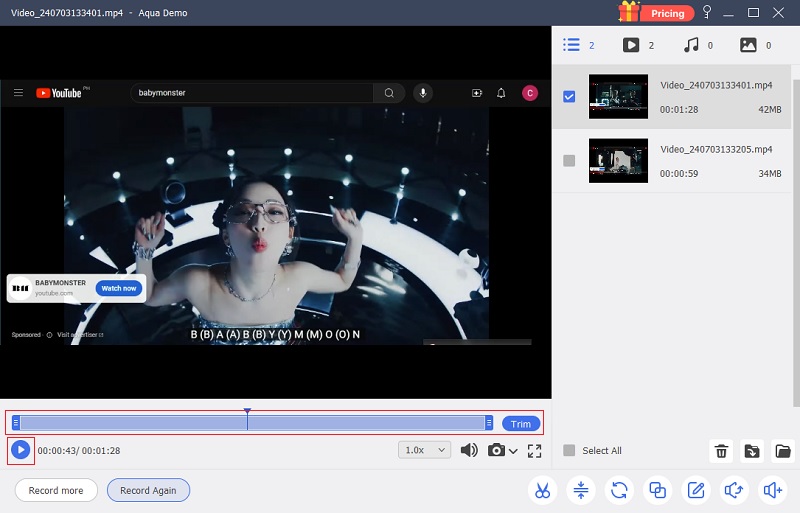
Task: Click the 00:00:43/ 00:01:28 playback time text
Action: [79, 451]
